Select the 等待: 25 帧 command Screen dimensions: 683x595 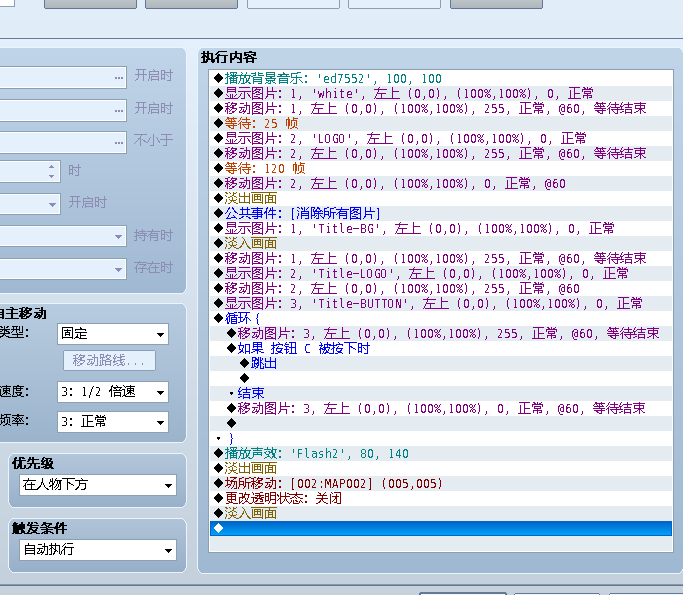[x=441, y=123]
